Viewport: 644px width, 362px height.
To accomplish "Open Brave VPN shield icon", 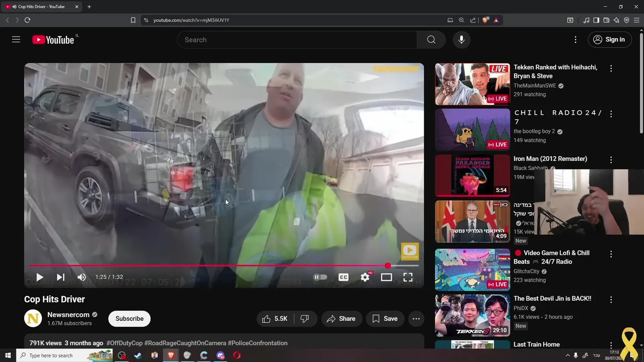I will (626, 20).
